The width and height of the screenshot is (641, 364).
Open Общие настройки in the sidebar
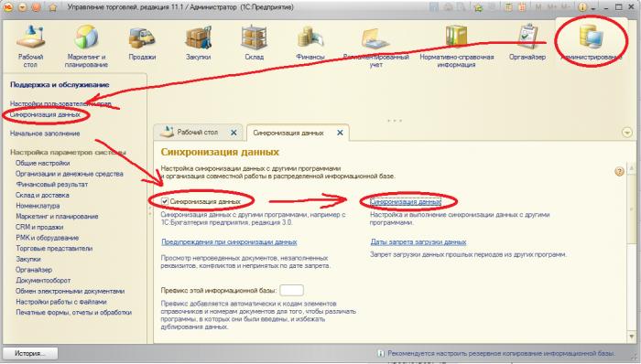coord(42,163)
